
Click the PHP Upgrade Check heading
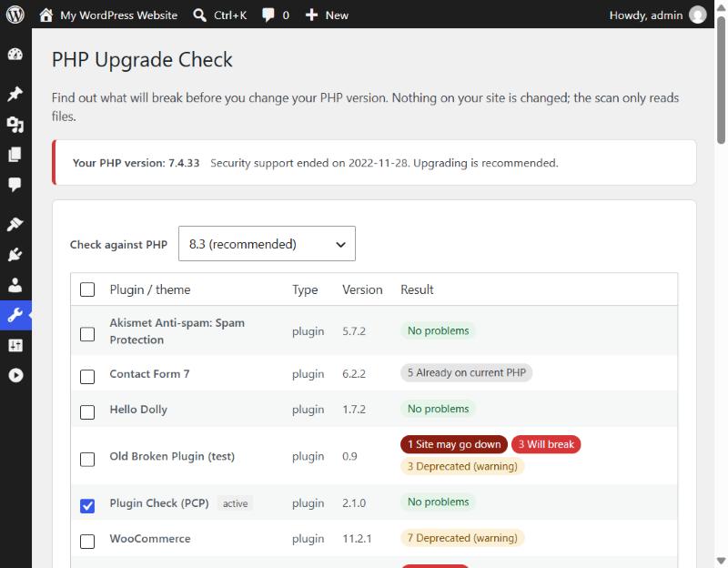[142, 60]
